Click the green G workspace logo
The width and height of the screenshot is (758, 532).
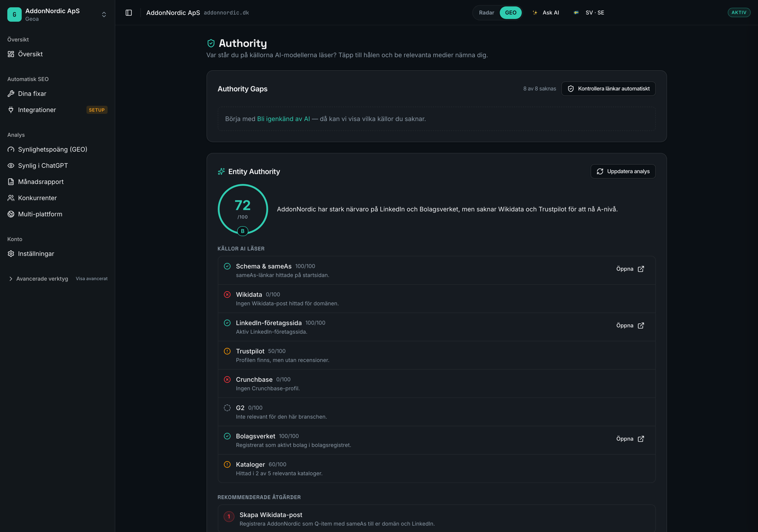point(14,14)
